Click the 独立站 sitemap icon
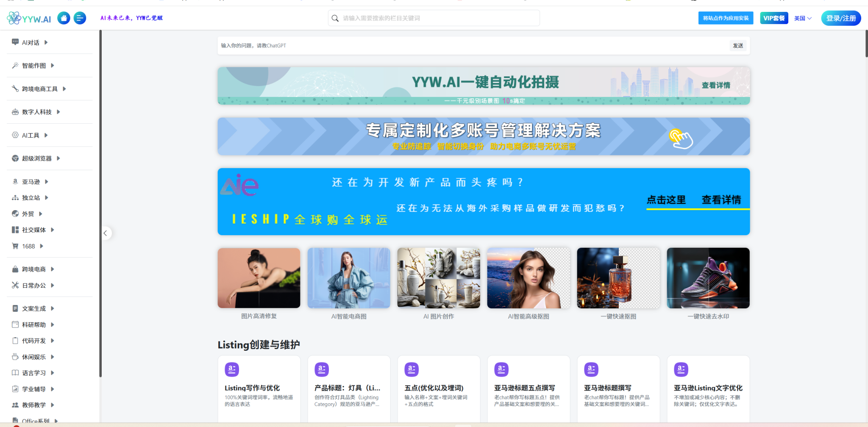This screenshot has height=427, width=868. (15, 197)
